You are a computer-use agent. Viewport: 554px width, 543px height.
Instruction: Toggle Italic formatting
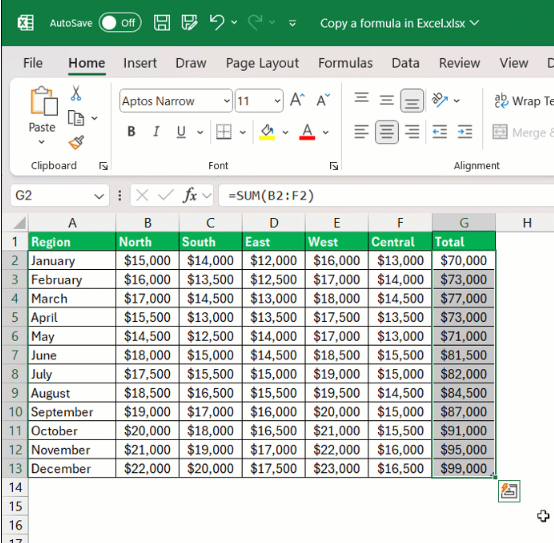pyautogui.click(x=156, y=132)
